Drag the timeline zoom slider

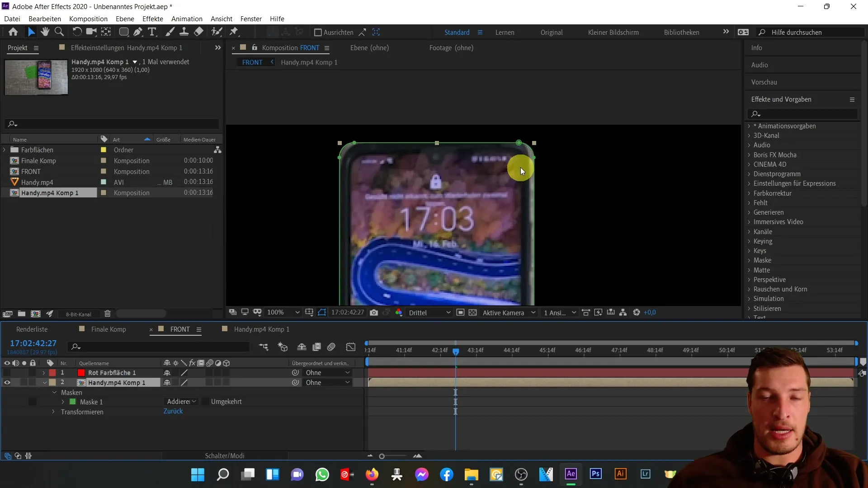tap(382, 456)
